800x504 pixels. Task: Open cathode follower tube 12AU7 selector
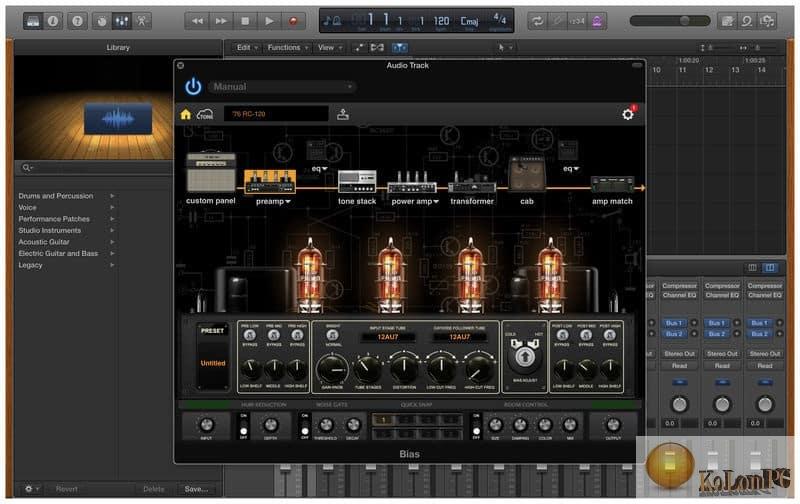pos(460,337)
